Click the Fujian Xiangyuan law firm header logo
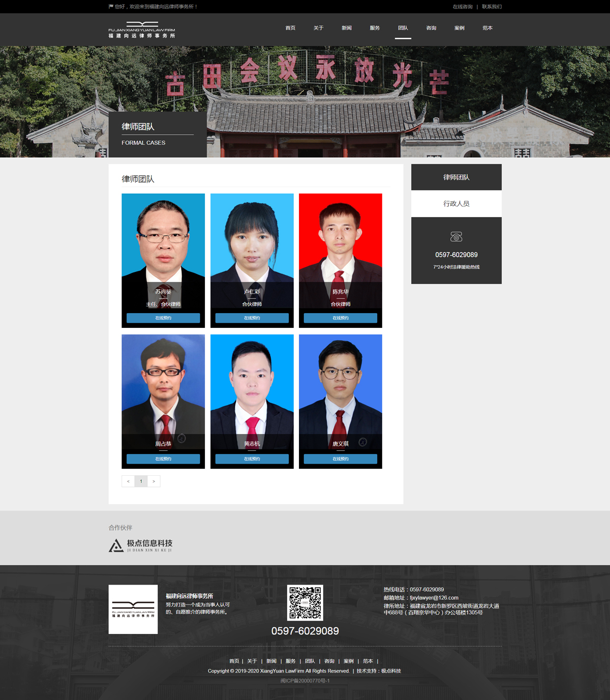The width and height of the screenshot is (610, 700). click(141, 30)
